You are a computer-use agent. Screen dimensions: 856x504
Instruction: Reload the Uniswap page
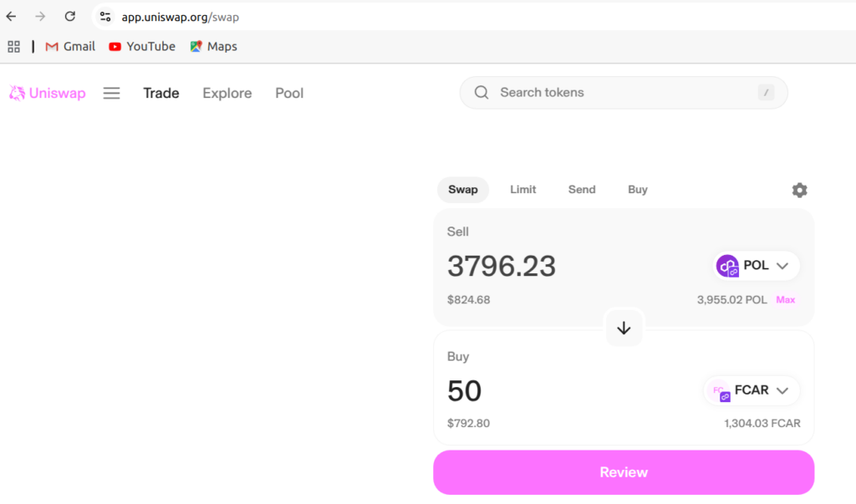coord(70,17)
